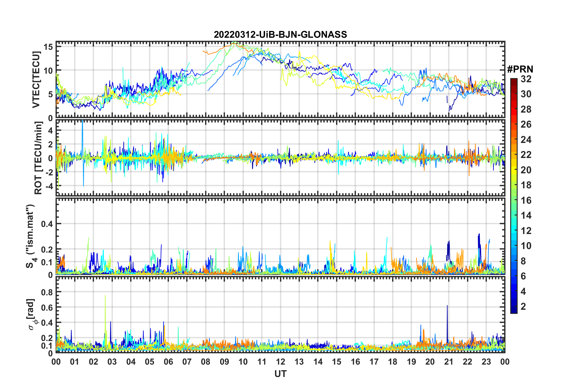
Task: Click colorbar tick label 32
Action: (526, 79)
